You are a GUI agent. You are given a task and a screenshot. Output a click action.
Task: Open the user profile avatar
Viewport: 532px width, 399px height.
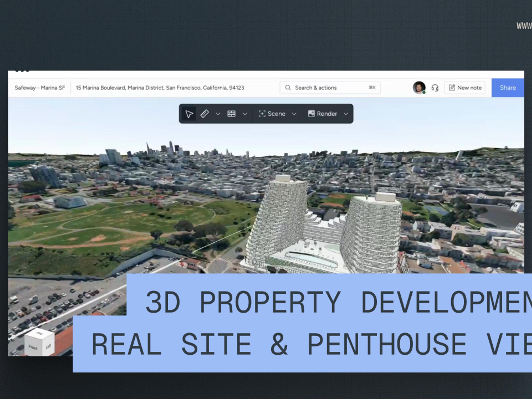[419, 88]
